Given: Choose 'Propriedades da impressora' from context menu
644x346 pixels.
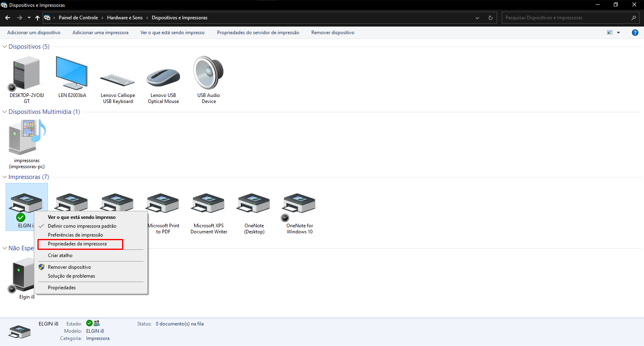Looking at the screenshot, I should pos(77,244).
